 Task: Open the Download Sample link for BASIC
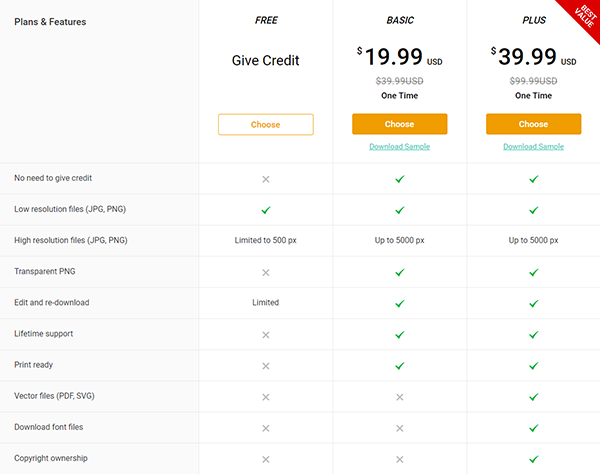399,147
